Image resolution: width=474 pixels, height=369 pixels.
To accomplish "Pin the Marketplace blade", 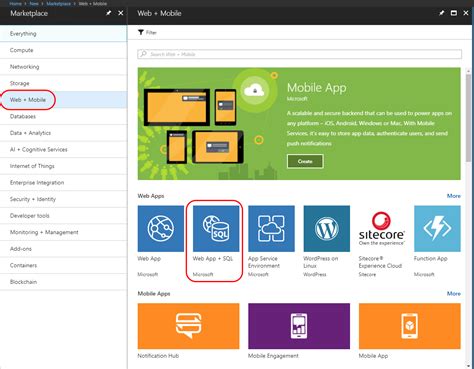I will (x=108, y=13).
